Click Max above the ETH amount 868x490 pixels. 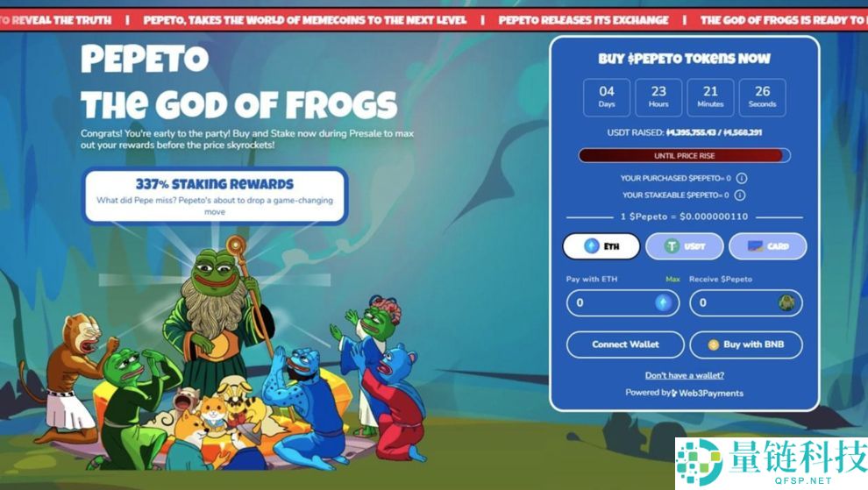[672, 279]
